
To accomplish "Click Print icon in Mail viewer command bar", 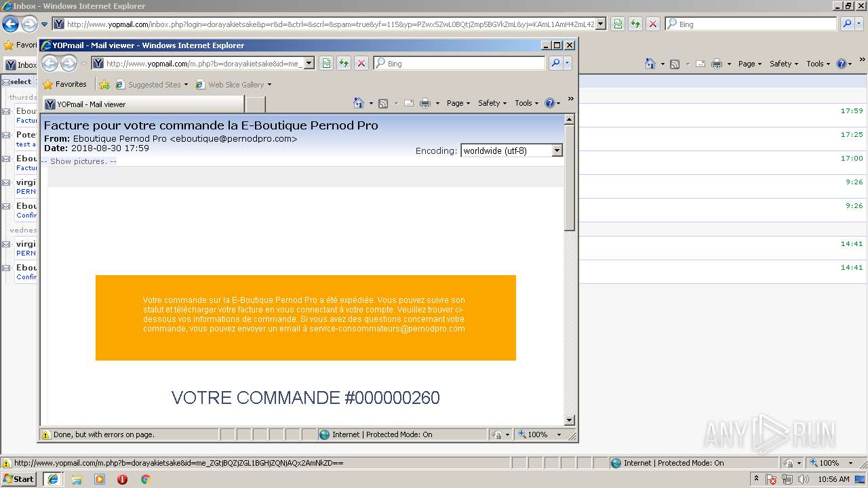I will pos(425,103).
